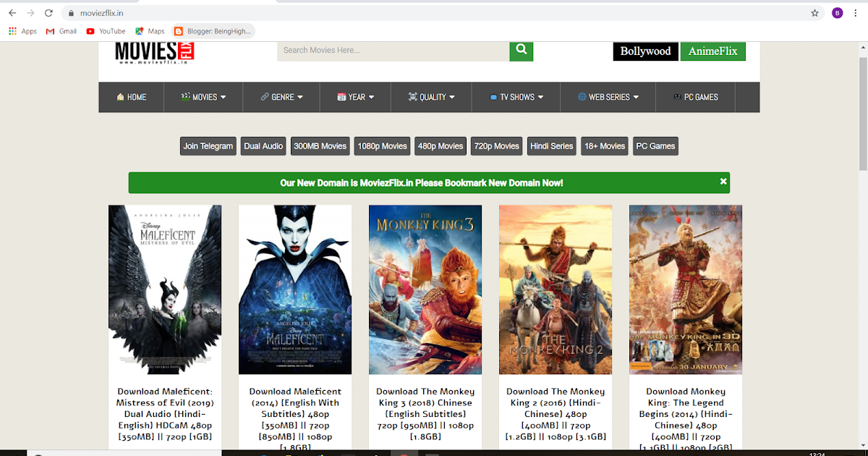Screen dimensions: 868x456
Task: Click The Monkey King 3 poster
Action: click(425, 290)
